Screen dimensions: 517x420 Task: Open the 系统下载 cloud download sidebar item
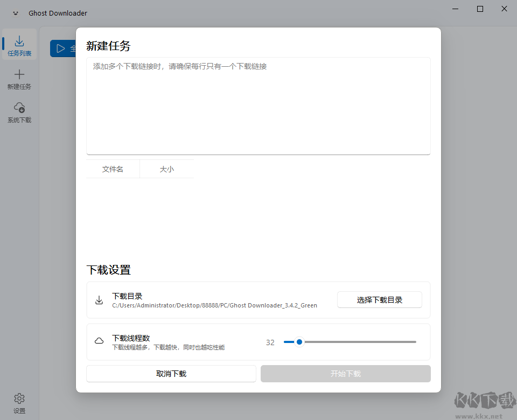pos(19,113)
